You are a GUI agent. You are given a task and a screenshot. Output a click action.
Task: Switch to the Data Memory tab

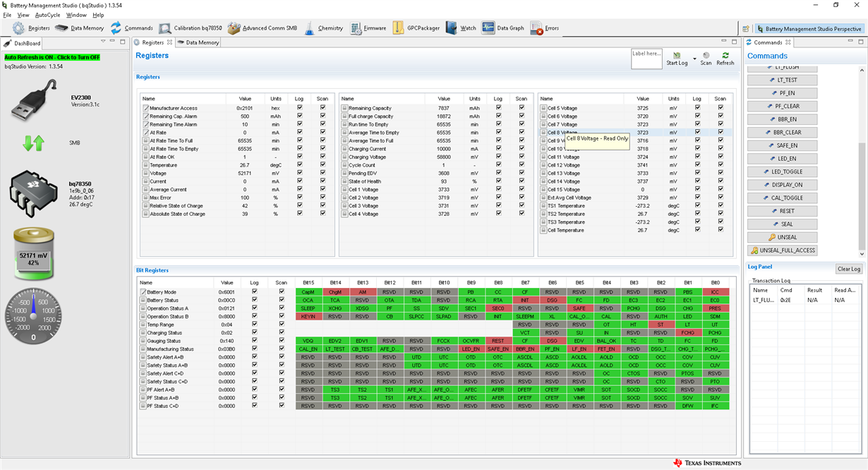tap(198, 42)
